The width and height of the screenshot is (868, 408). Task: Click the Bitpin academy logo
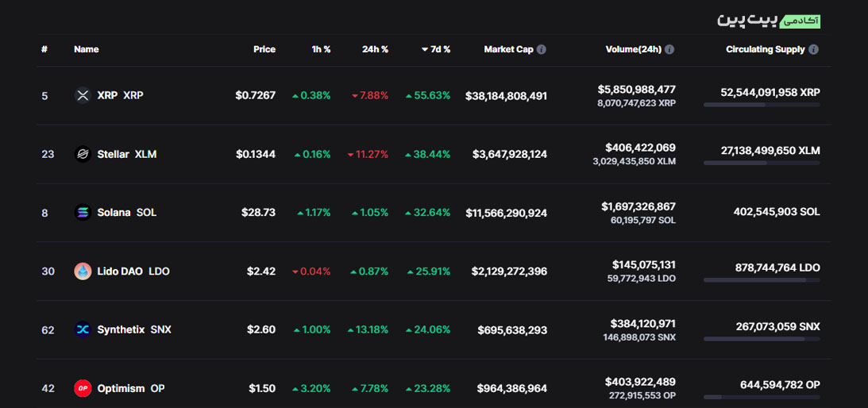[x=769, y=21]
